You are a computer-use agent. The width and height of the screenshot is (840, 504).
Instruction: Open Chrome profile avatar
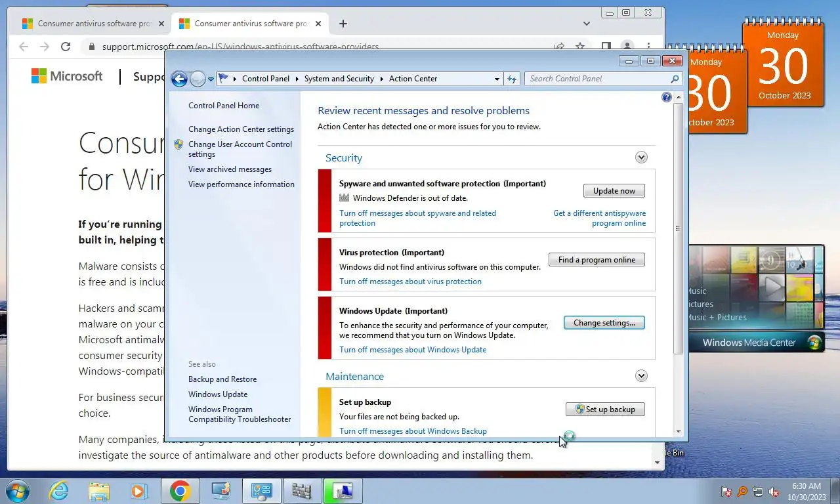click(x=627, y=47)
